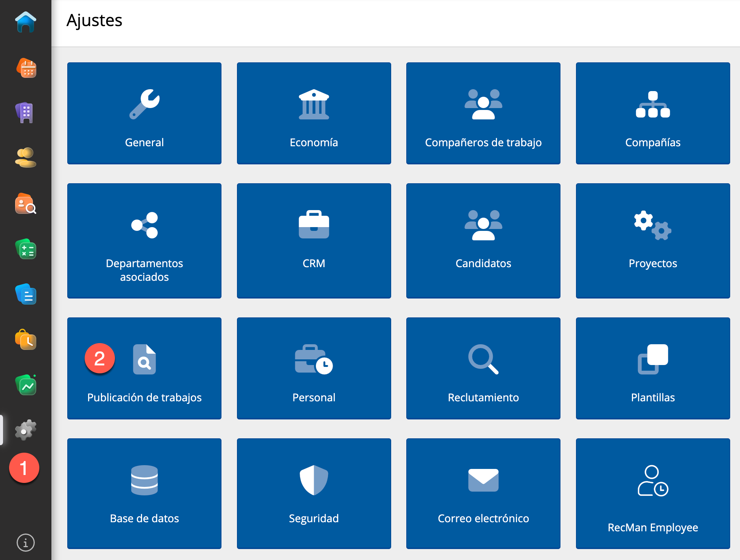Open the orange bag clock sidebar icon
Image resolution: width=740 pixels, height=560 pixels.
pyautogui.click(x=26, y=339)
